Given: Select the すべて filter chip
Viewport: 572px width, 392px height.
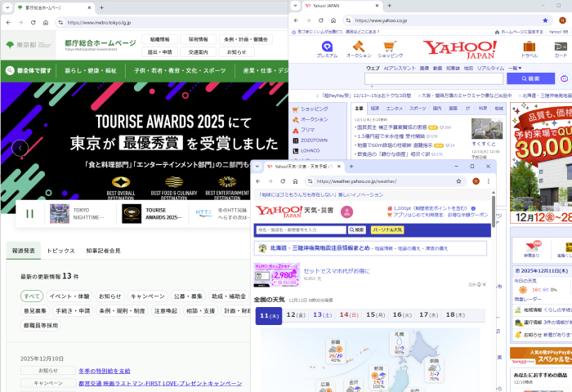Looking at the screenshot, I should (32, 296).
